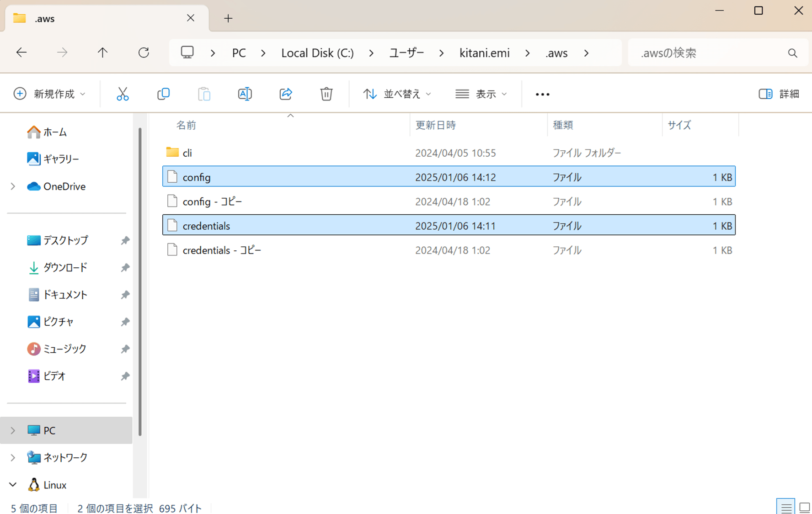Click ユーザー breadcrumb segment

click(406, 53)
